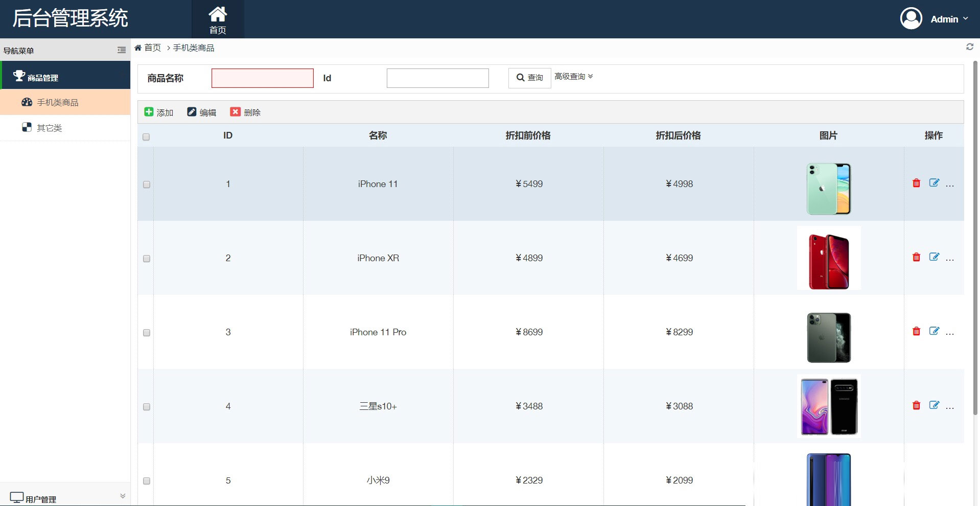Delete iPhone 11 row using trash icon
Viewport: 980px width, 506px height.
point(916,183)
